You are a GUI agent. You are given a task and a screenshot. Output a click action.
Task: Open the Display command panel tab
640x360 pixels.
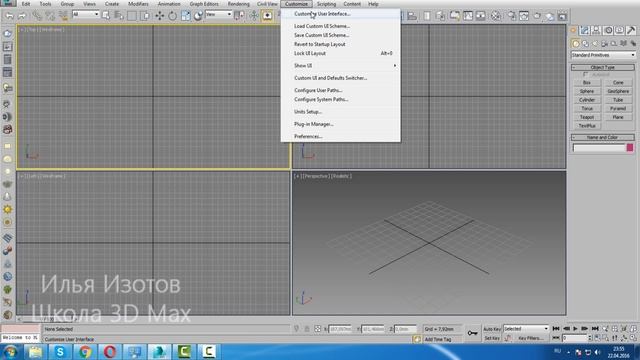pyautogui.click(x=620, y=30)
